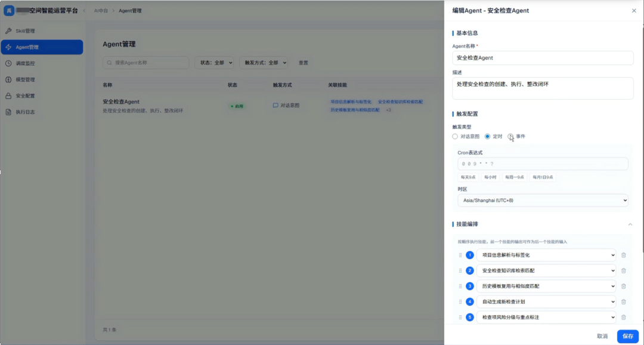Apply the 每天9点 cron preset
The image size is (644, 345).
468,177
